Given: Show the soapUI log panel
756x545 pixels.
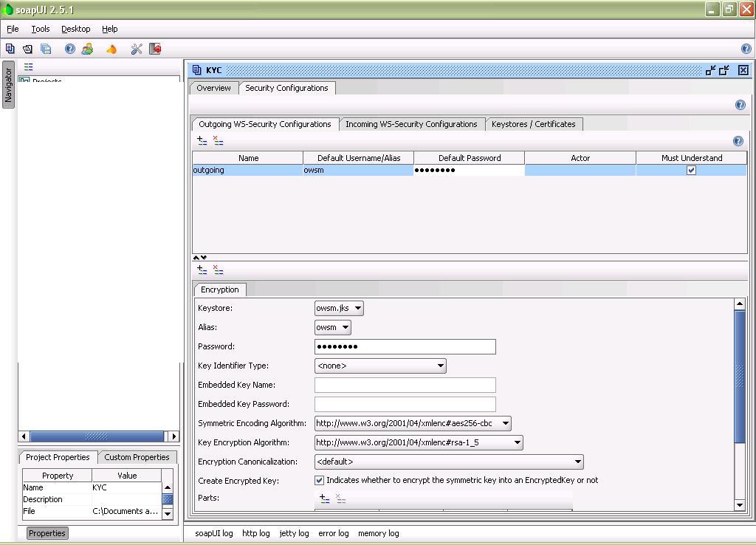Looking at the screenshot, I should coord(213,533).
